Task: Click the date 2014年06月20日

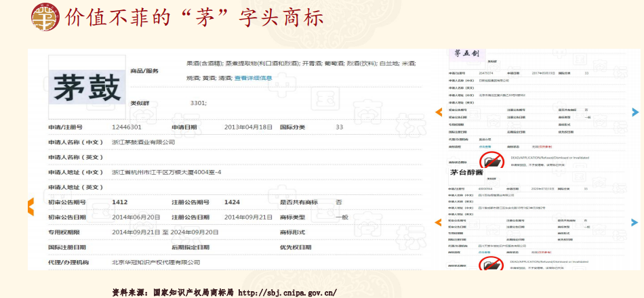Action: pos(136,217)
